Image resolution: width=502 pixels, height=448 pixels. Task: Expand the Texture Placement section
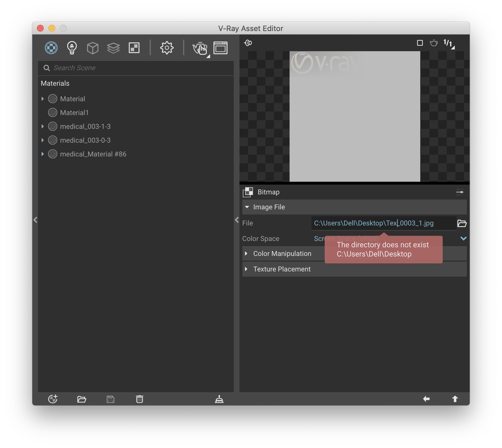pos(246,269)
